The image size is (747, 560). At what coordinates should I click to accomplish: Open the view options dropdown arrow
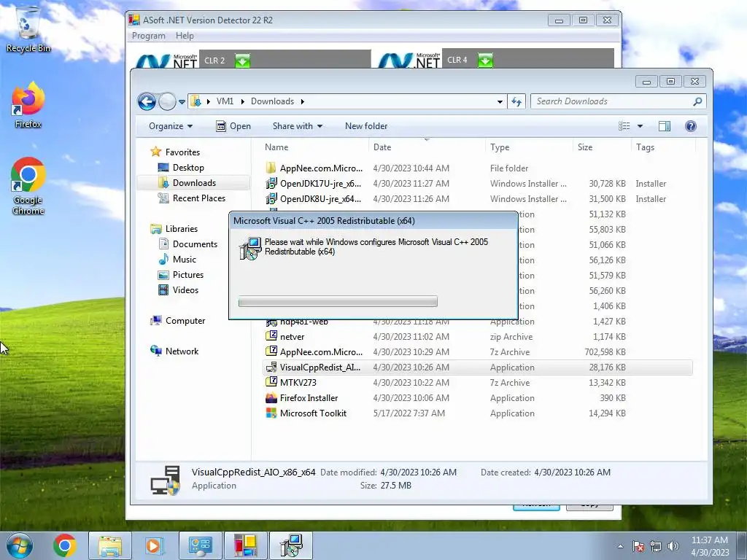pos(640,126)
